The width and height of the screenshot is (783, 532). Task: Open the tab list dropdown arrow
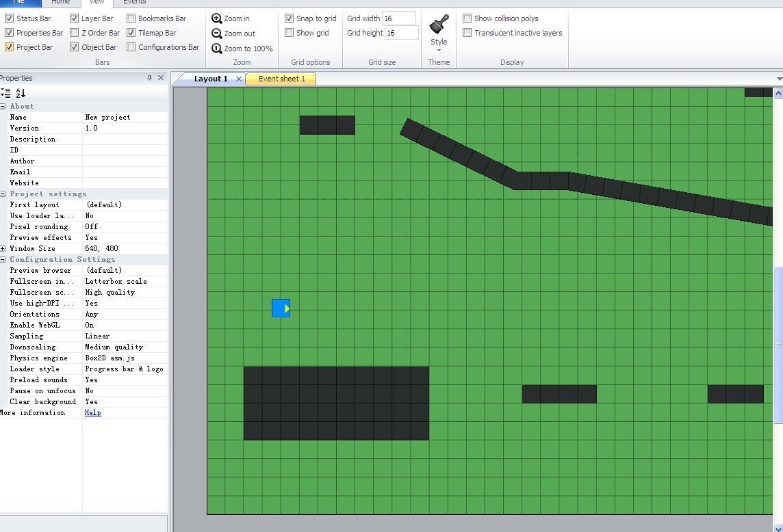(x=780, y=79)
